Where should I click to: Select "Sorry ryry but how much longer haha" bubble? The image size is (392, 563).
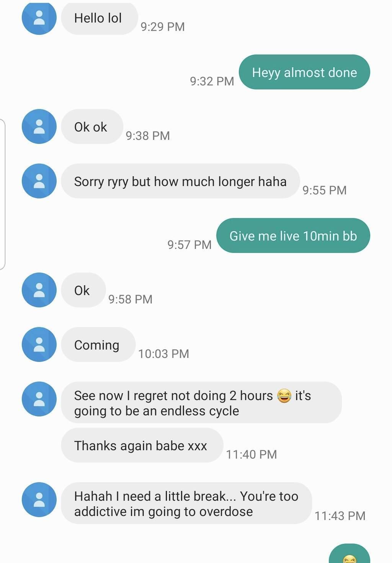pyautogui.click(x=180, y=181)
